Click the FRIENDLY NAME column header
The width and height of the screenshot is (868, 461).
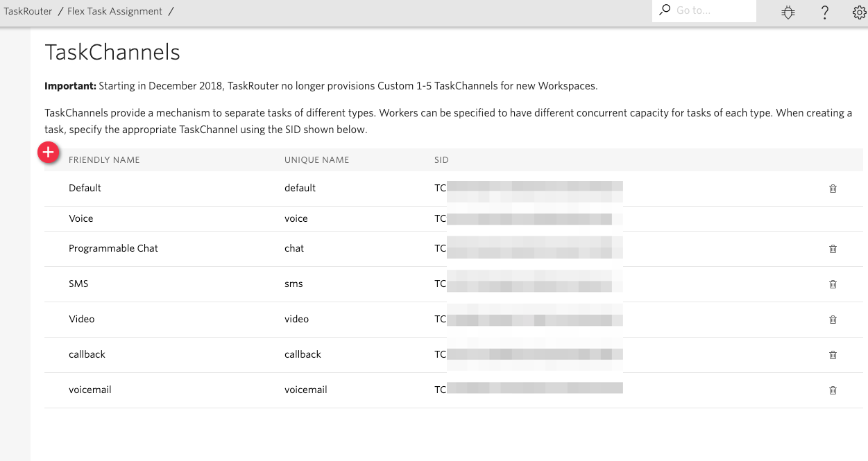click(103, 159)
